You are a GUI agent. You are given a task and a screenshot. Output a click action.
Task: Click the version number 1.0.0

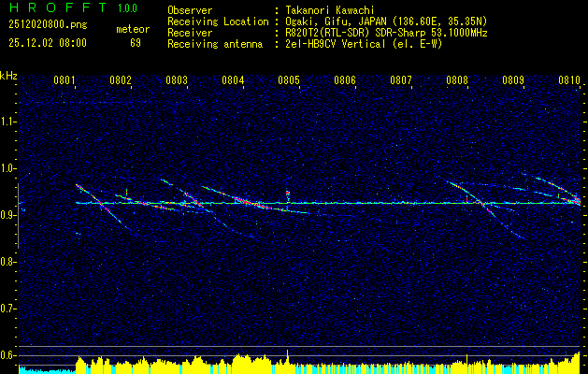(127, 7)
